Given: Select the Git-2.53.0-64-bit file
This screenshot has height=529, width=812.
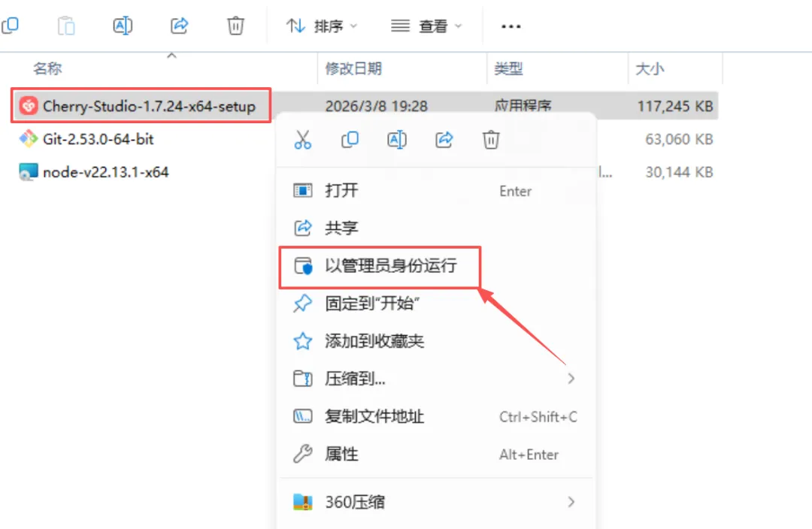Looking at the screenshot, I should click(x=86, y=139).
